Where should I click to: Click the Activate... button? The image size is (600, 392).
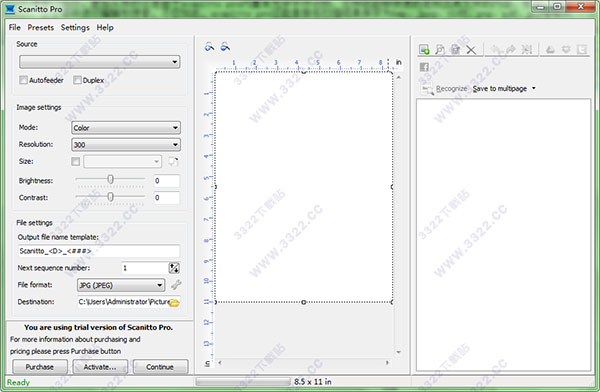tap(100, 367)
